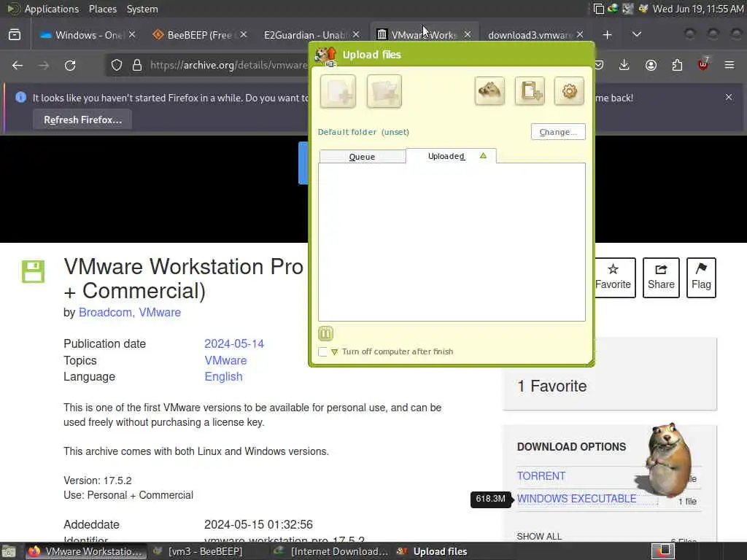Click the clipboard paste button in Upload files
Viewport: 747px width, 560px height.
[530, 91]
